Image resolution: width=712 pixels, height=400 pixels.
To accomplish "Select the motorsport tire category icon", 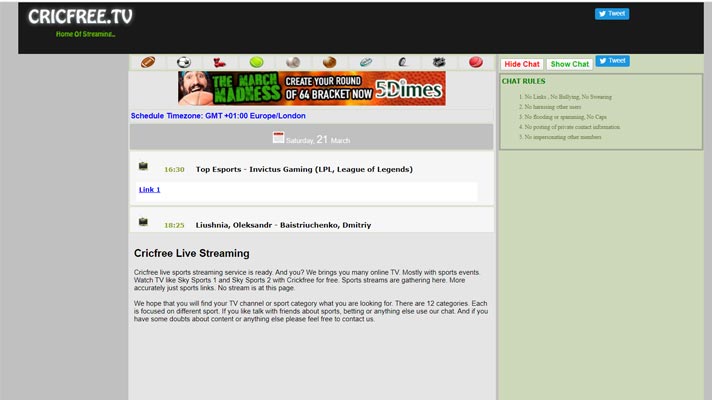I will [402, 62].
